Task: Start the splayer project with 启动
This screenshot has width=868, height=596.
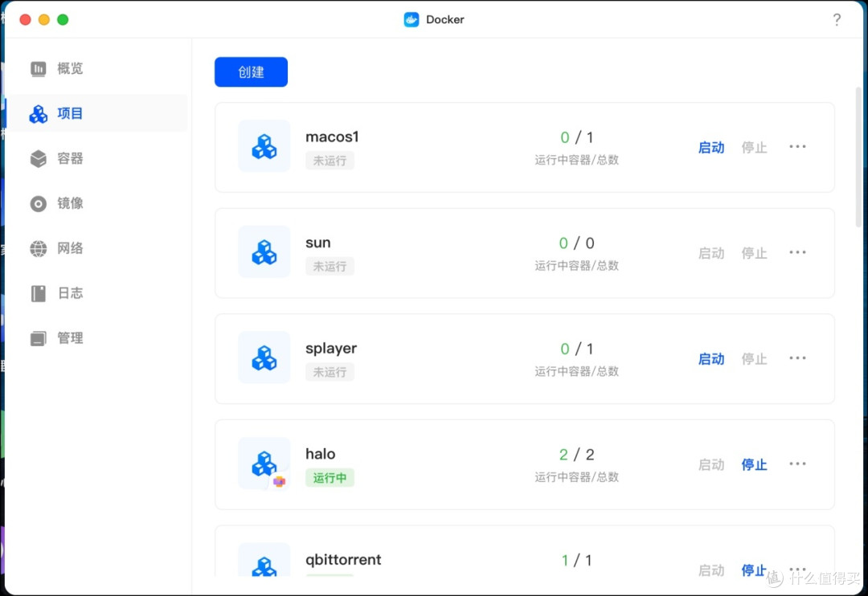Action: (710, 359)
